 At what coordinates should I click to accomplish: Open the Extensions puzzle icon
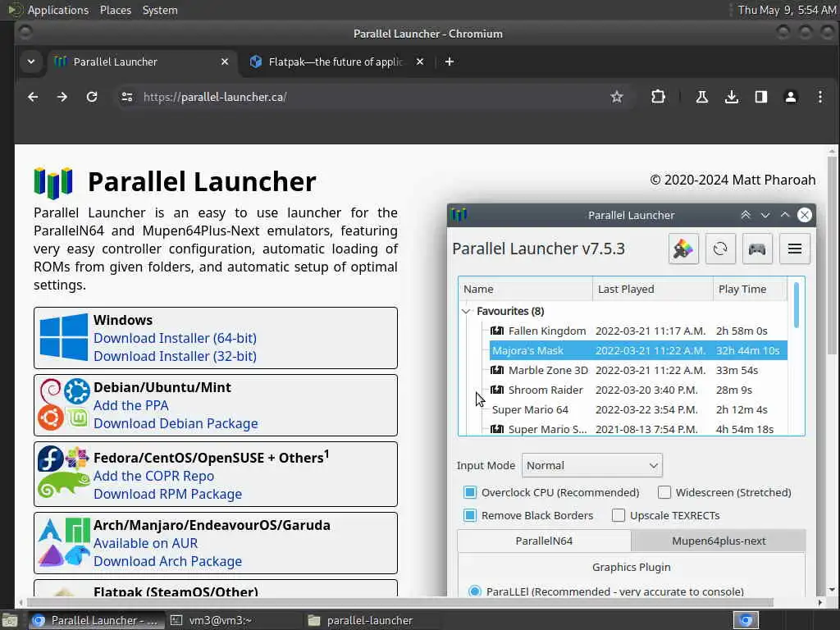coord(658,97)
